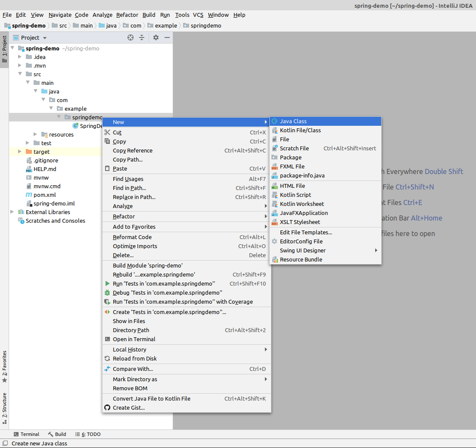The image size is (476, 448).
Task: Click the java breadcrumb in navigation bar
Action: (108, 25)
